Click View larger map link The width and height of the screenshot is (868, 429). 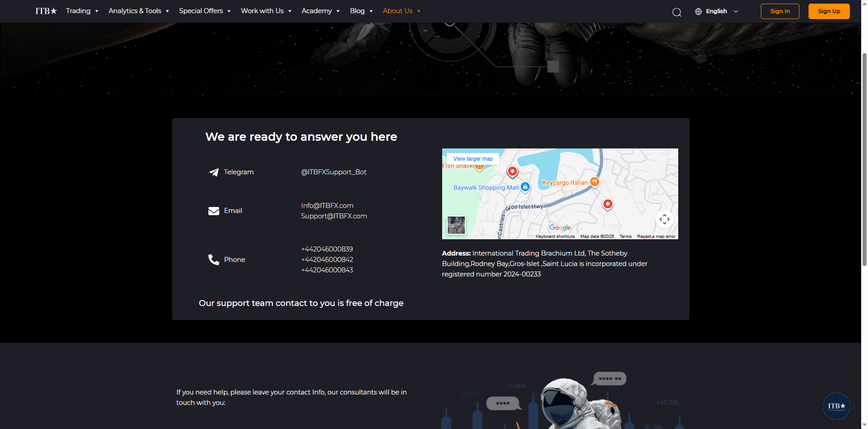pyautogui.click(x=473, y=159)
